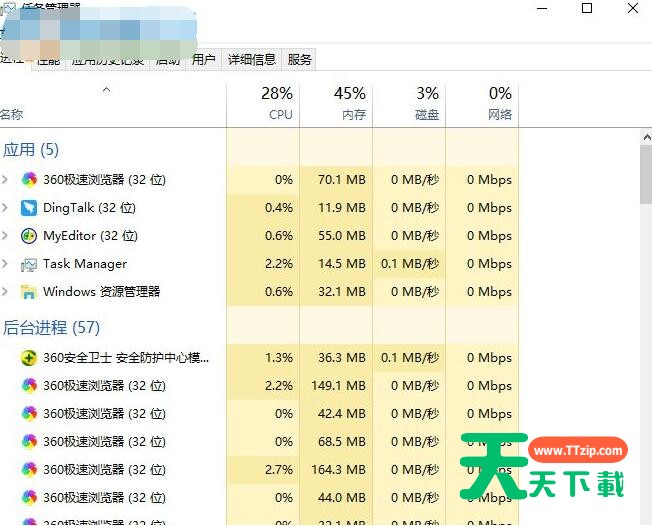
Task: Click the Windows 资源管理器 folder icon
Action: pyautogui.click(x=29, y=292)
